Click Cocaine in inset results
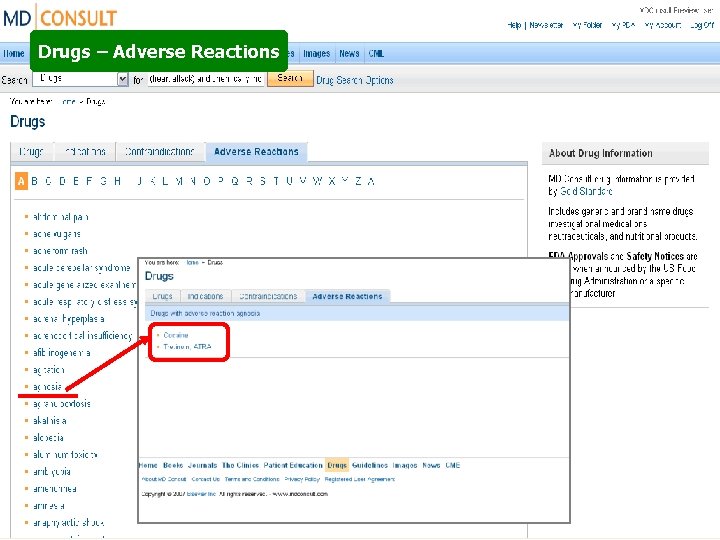Image resolution: width=720 pixels, height=540 pixels. 176,335
